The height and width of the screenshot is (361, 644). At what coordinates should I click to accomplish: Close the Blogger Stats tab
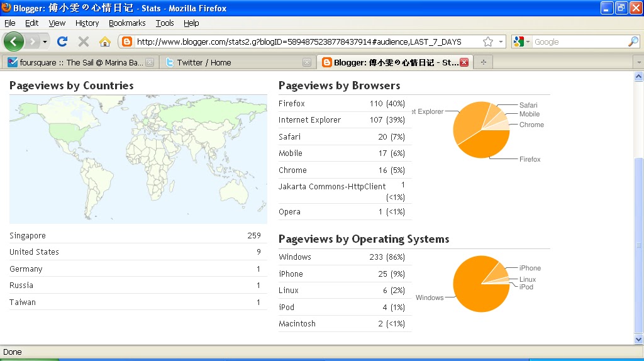point(464,62)
